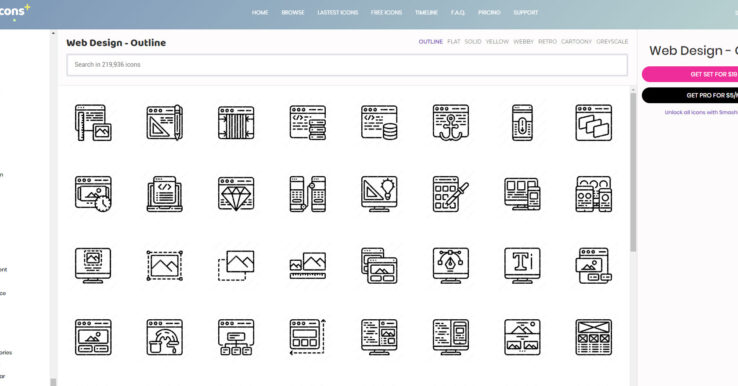Select the two connected mobile wireframes icon
Image resolution: width=738 pixels, height=386 pixels.
click(308, 194)
